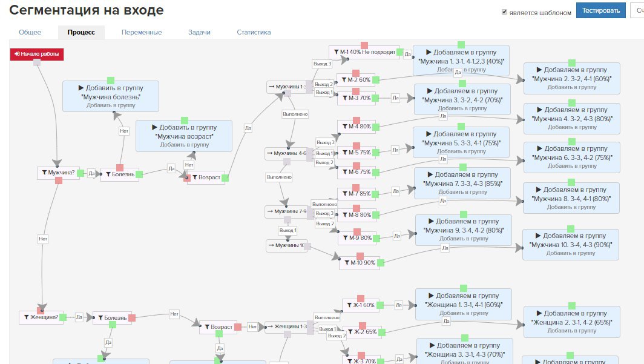
Task: Click filter icon of the upper Возраст node
Action: coord(195,177)
